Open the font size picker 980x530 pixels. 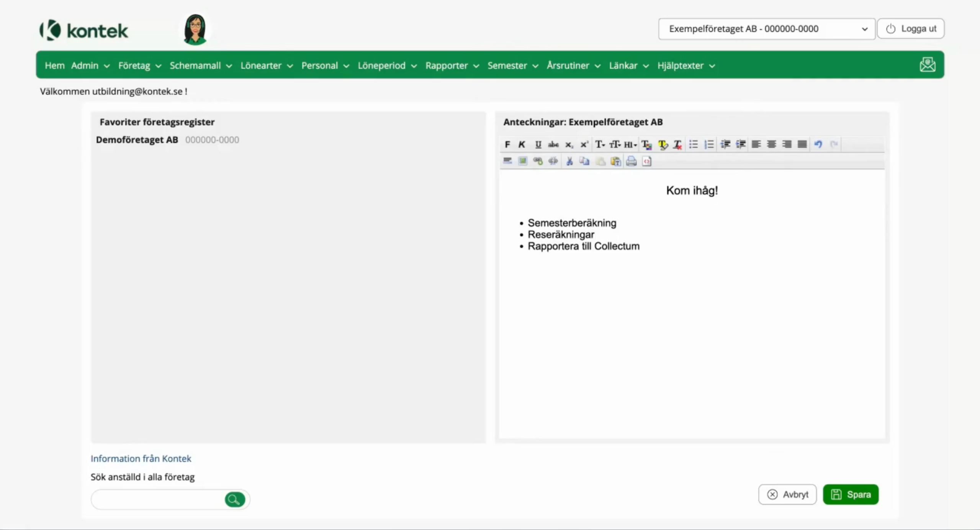(615, 144)
